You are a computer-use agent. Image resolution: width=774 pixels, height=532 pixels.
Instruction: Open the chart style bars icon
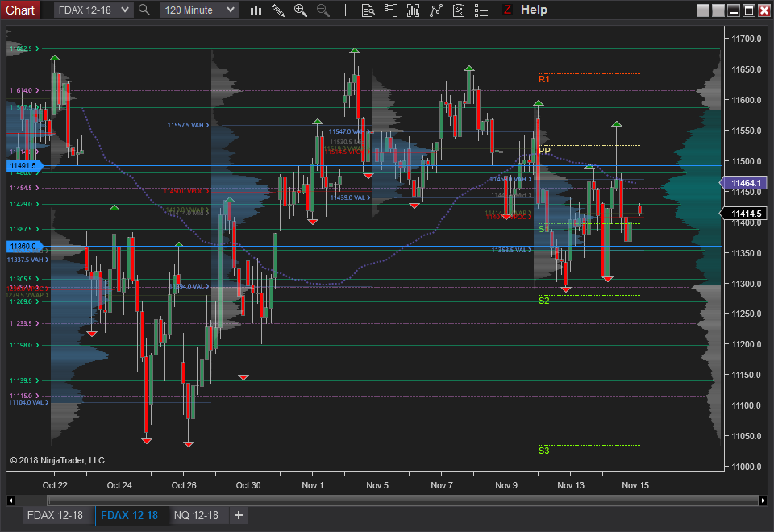[x=256, y=10]
